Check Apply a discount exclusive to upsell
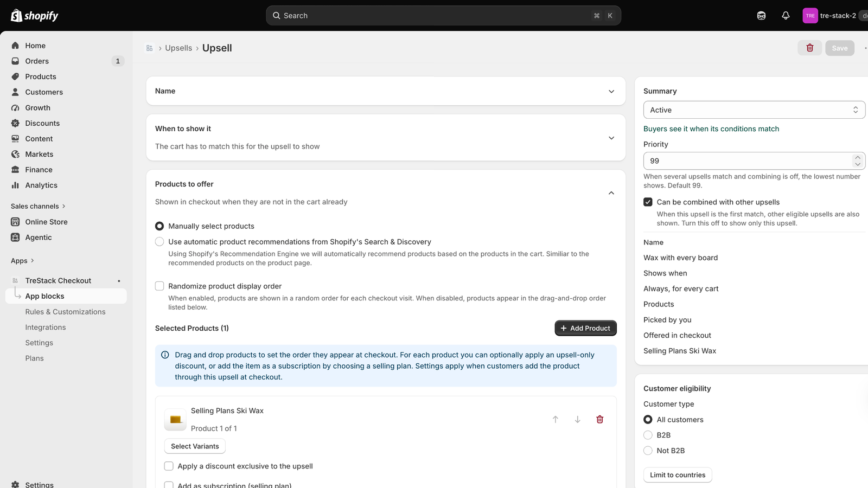Image resolution: width=868 pixels, height=488 pixels. pyautogui.click(x=169, y=466)
